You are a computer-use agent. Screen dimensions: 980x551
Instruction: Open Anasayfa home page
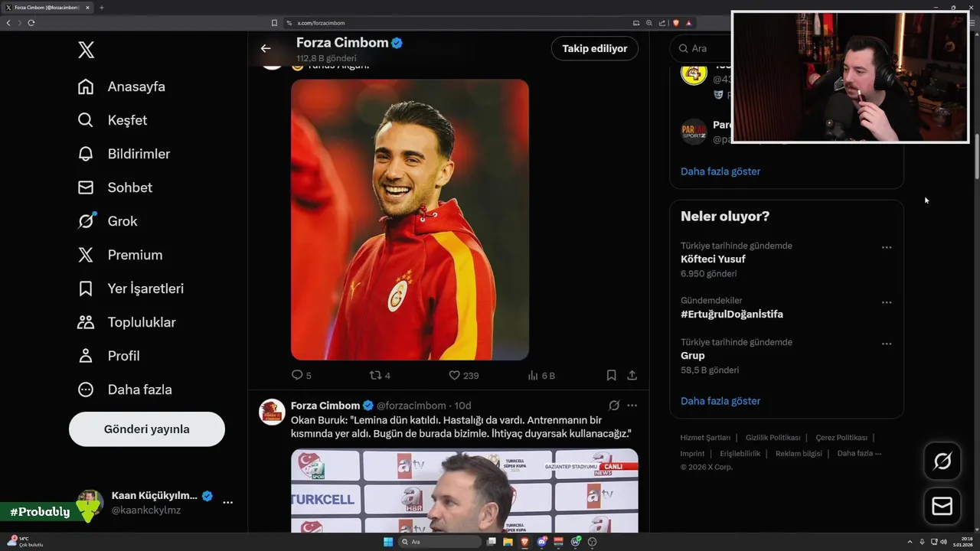coord(122,86)
